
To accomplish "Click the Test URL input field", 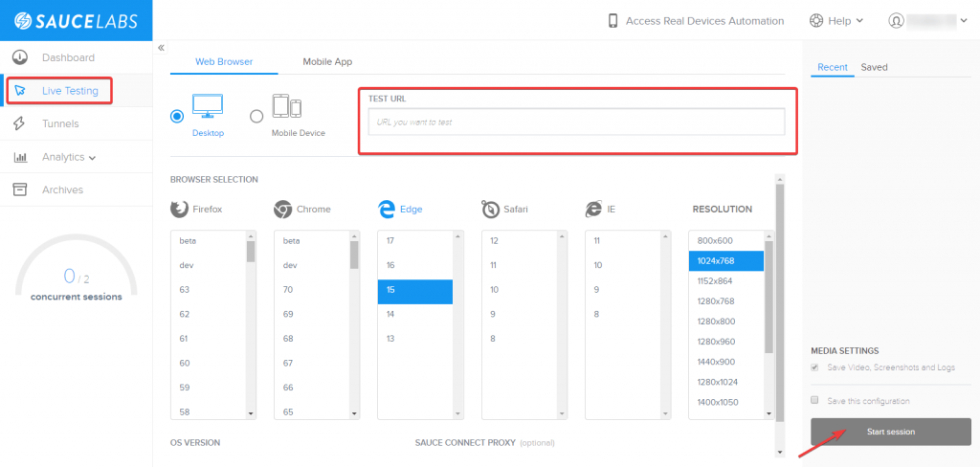I will 576,122.
